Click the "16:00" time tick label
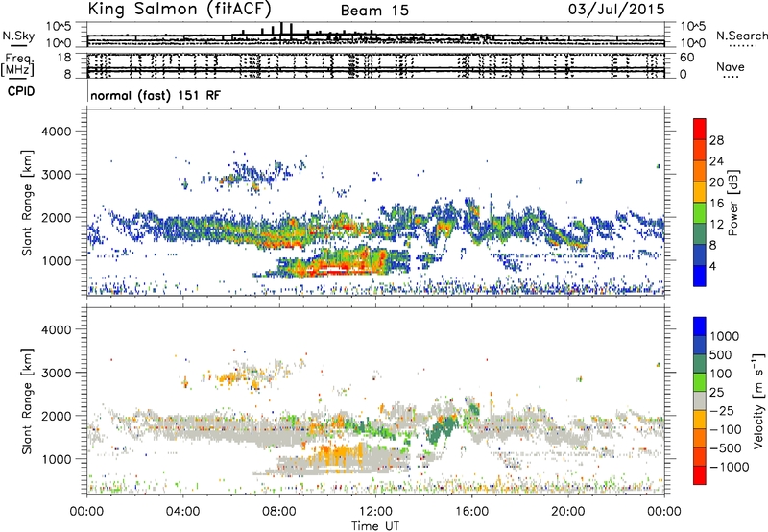This screenshot has height=532, width=768. [x=471, y=512]
